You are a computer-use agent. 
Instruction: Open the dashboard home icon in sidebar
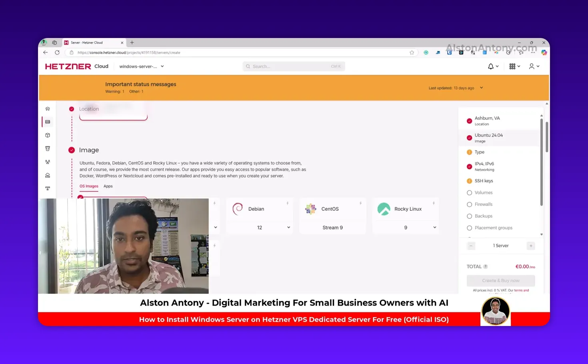pyautogui.click(x=48, y=109)
